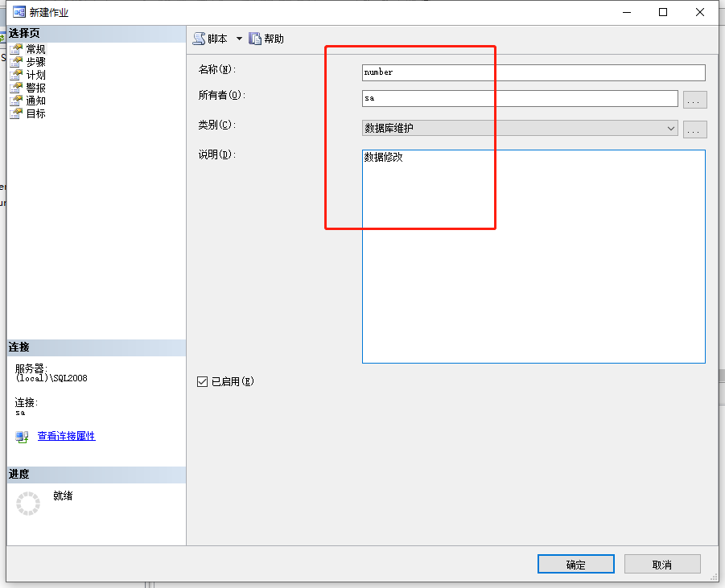The image size is (725, 588).
Task: Confirm the job with 确定
Action: coord(575,564)
